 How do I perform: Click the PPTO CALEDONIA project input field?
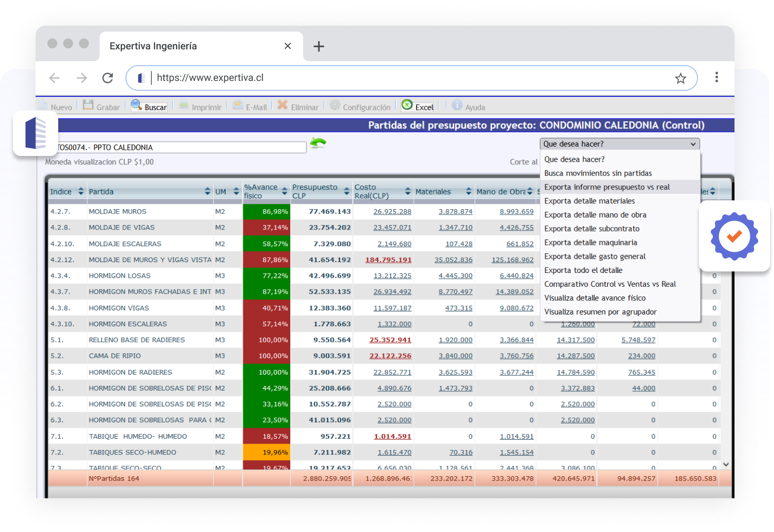[181, 148]
